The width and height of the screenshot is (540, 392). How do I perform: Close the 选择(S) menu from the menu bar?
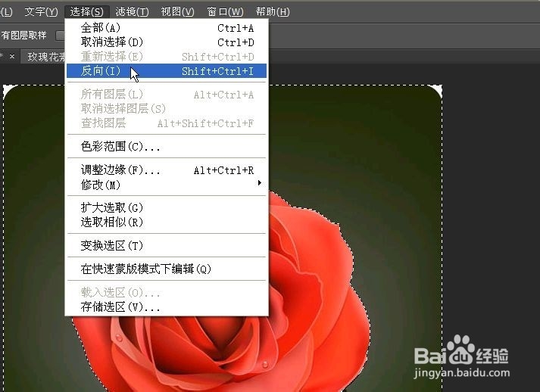[x=87, y=11]
